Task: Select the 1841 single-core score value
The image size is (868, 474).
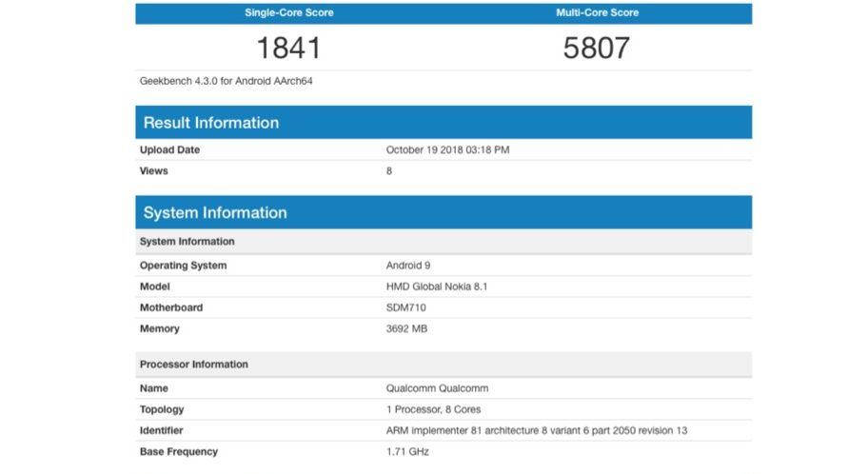Action: coord(288,48)
